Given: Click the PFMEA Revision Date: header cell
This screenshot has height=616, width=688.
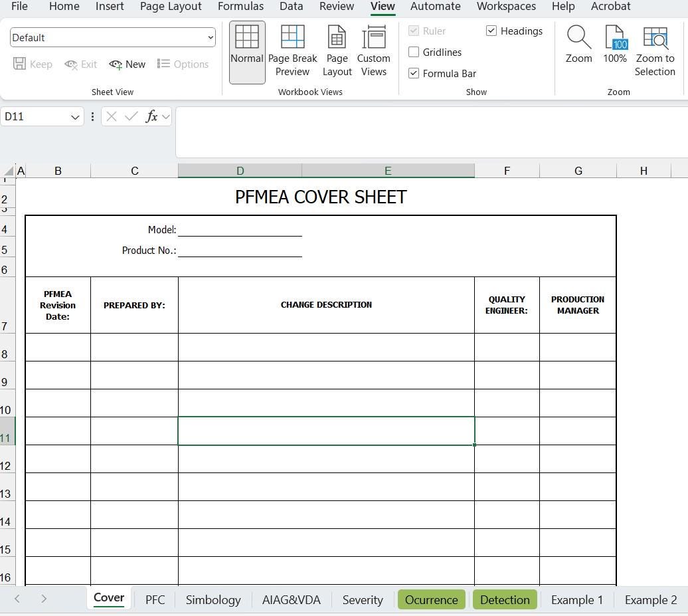Looking at the screenshot, I should pyautogui.click(x=58, y=305).
